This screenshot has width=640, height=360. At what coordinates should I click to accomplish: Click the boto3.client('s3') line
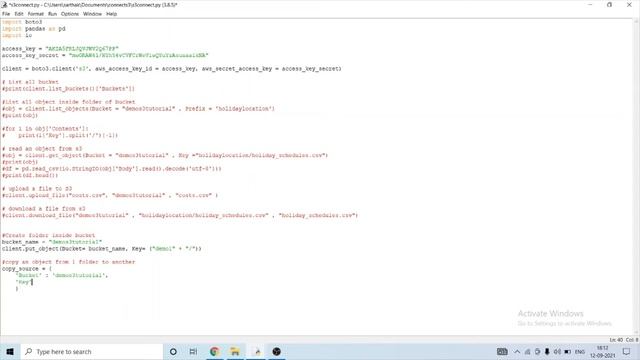point(171,69)
